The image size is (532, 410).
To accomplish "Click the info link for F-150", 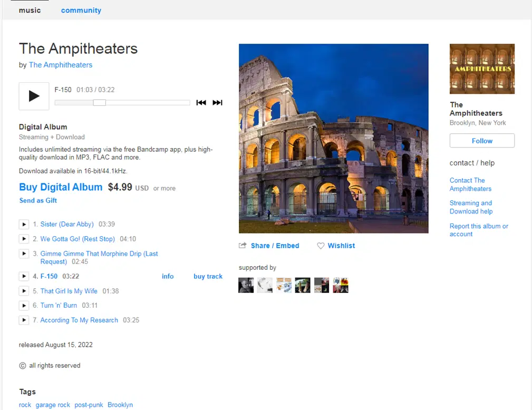I will [x=168, y=276].
